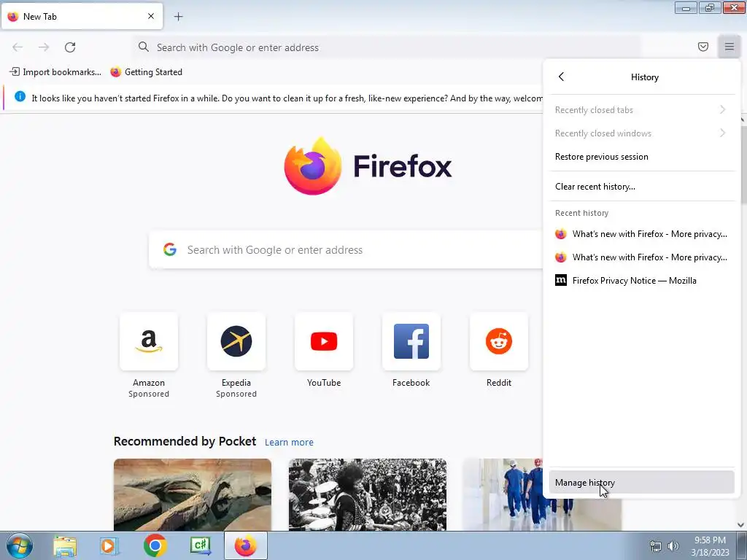Open the black-and-white concert Pocket story

[x=368, y=494]
